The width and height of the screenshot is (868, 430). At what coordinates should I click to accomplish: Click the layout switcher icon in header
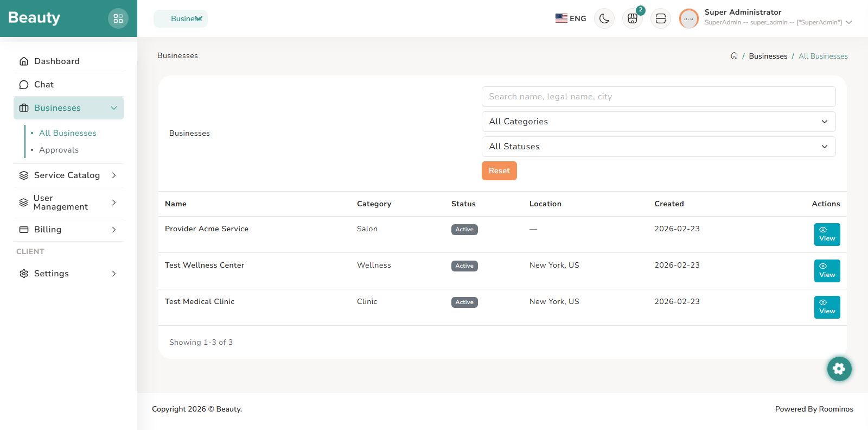661,18
